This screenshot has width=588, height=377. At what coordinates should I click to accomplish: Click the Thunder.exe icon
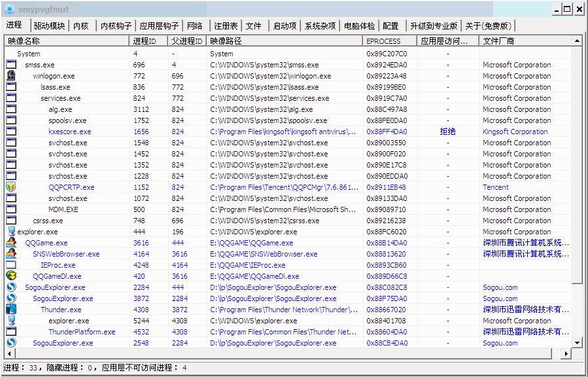pyautogui.click(x=11, y=309)
